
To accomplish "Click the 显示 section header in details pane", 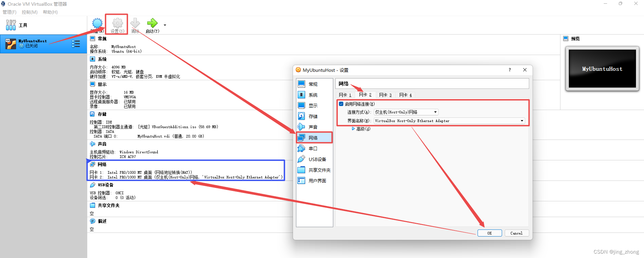I will click(x=102, y=84).
